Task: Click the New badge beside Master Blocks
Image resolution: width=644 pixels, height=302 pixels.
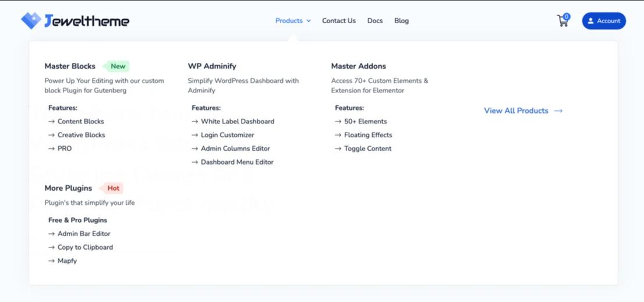Action: pyautogui.click(x=116, y=66)
